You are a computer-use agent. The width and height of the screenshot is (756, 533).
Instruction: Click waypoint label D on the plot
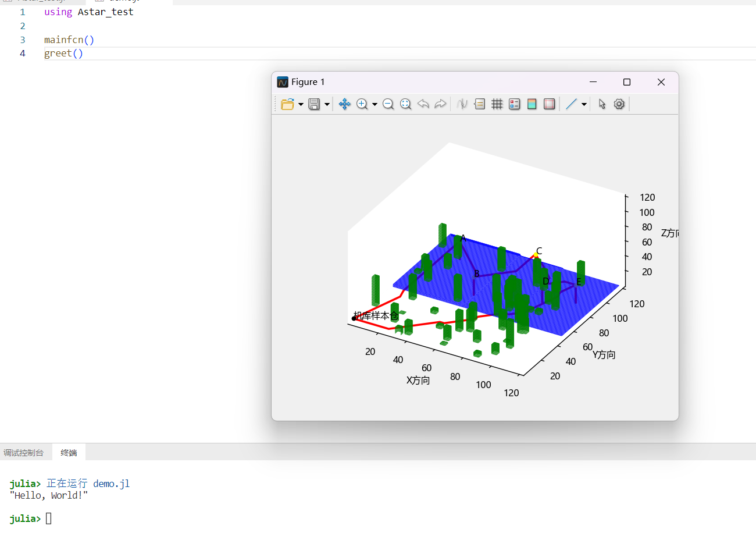coord(545,282)
